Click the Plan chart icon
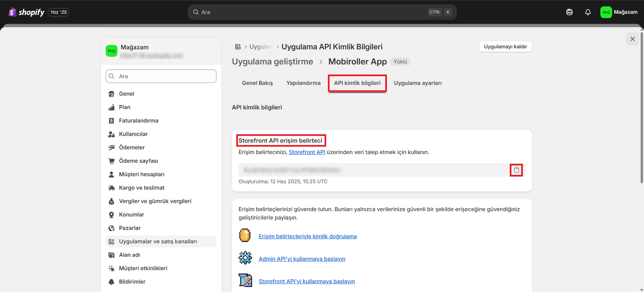Screen dimensions: 644x292 111,107
